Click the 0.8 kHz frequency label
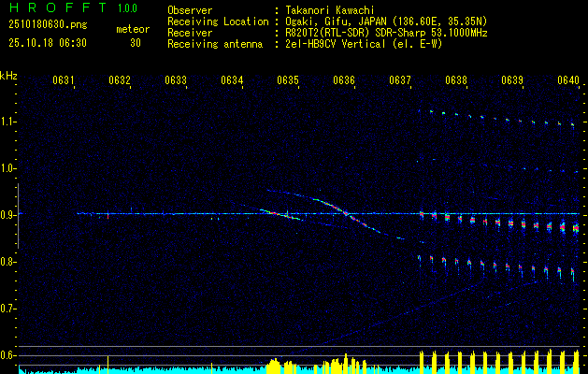 point(7,262)
